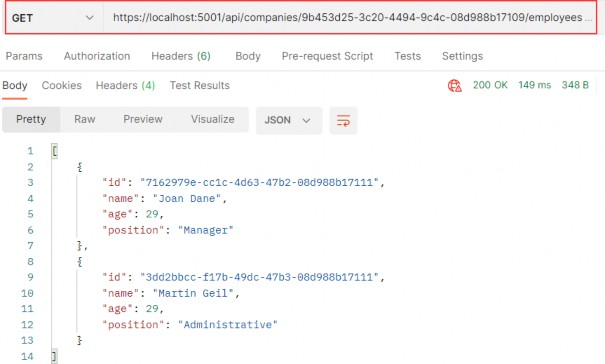Viewport: 605px width, 364px height.
Task: Select the response Body tab
Action: (x=15, y=85)
